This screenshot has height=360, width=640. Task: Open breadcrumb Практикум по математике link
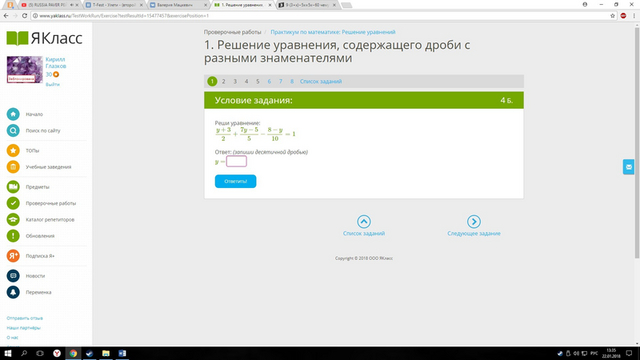coord(333,32)
